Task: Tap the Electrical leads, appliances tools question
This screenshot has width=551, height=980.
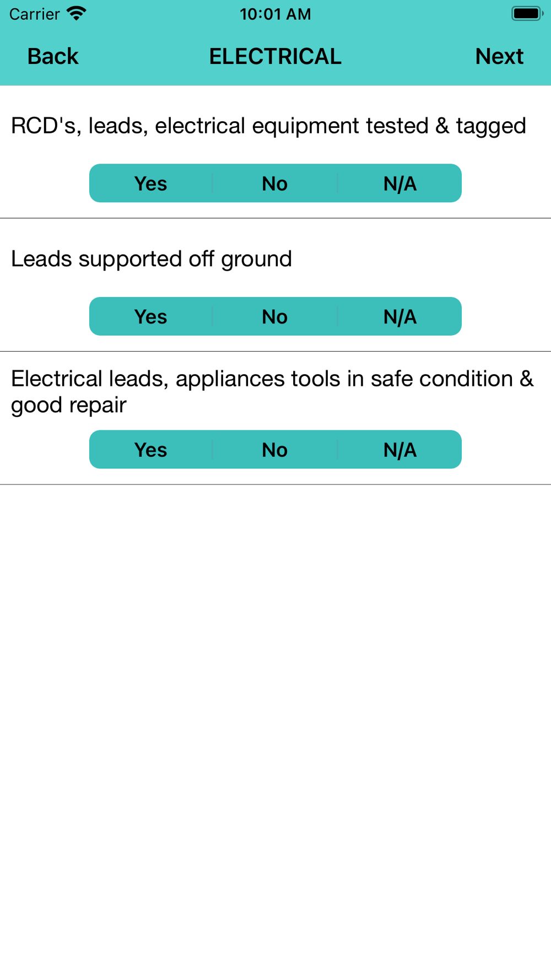Action: click(272, 391)
